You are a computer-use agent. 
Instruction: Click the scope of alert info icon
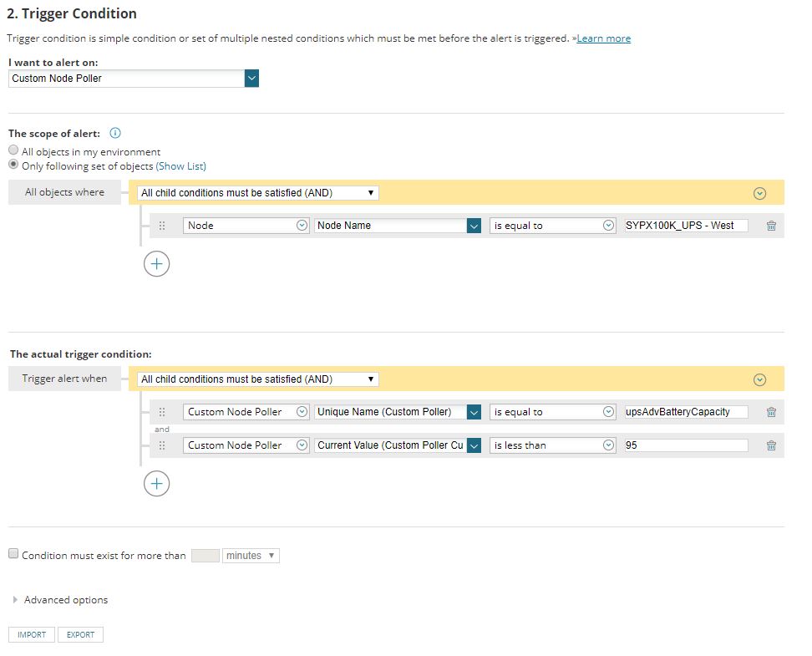[115, 133]
